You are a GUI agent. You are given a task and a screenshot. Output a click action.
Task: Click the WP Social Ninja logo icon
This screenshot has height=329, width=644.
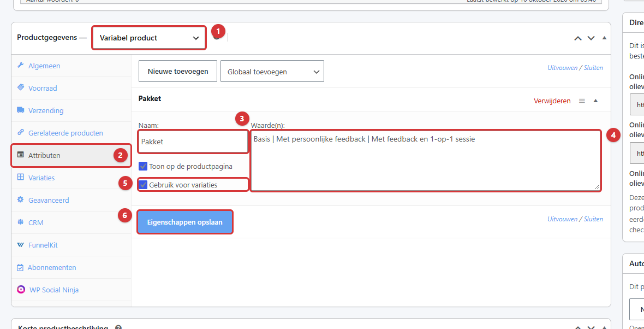[21, 290]
